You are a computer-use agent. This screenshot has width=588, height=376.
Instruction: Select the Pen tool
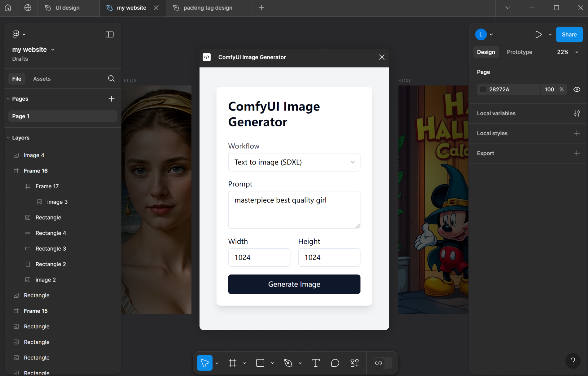(288, 363)
